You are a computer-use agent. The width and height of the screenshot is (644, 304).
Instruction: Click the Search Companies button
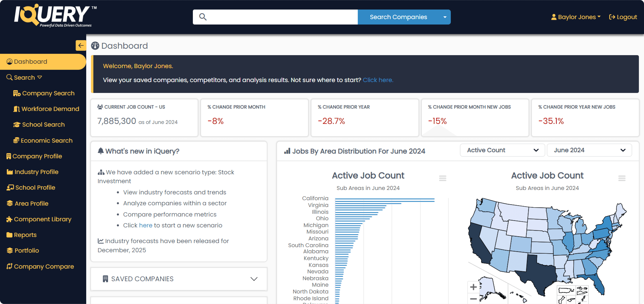coord(399,17)
